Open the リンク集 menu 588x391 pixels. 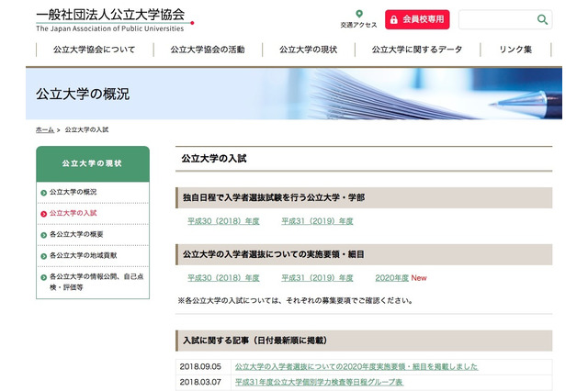515,50
